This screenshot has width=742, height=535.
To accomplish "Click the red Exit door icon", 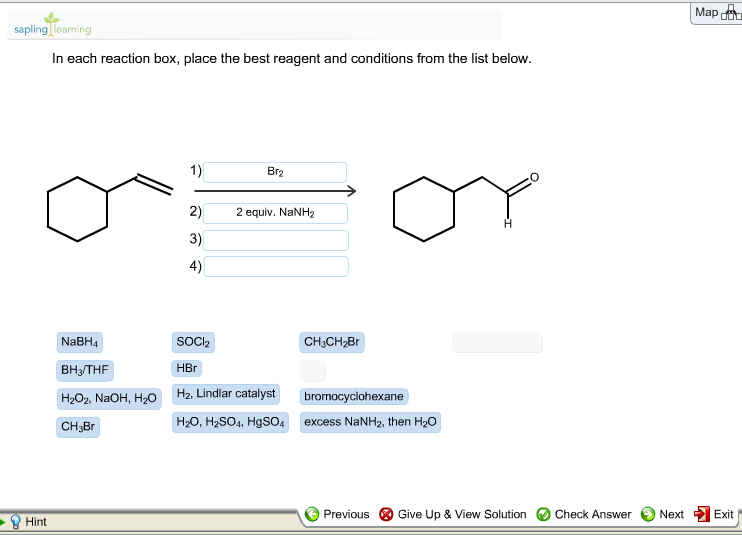I will [x=702, y=514].
